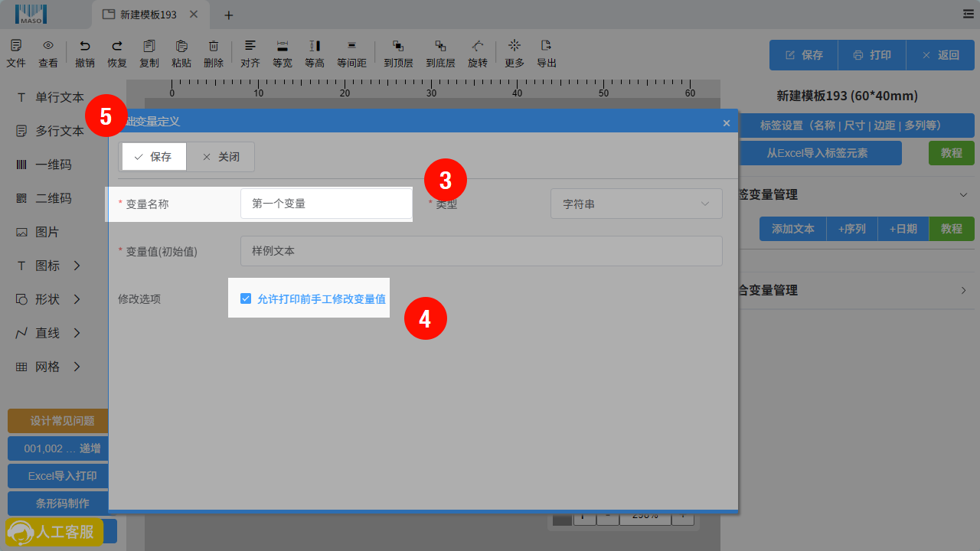
Task: Open the 文件 file menu icon
Action: click(16, 46)
